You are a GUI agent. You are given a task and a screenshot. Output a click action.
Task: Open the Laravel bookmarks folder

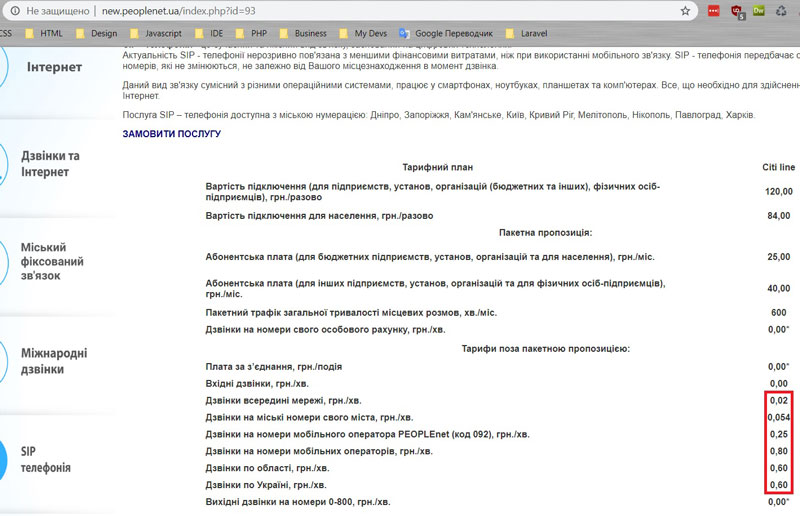click(x=527, y=34)
